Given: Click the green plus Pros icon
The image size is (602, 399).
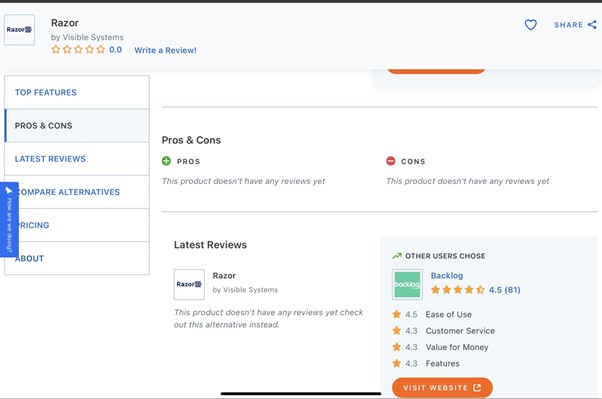Looking at the screenshot, I should tap(166, 161).
